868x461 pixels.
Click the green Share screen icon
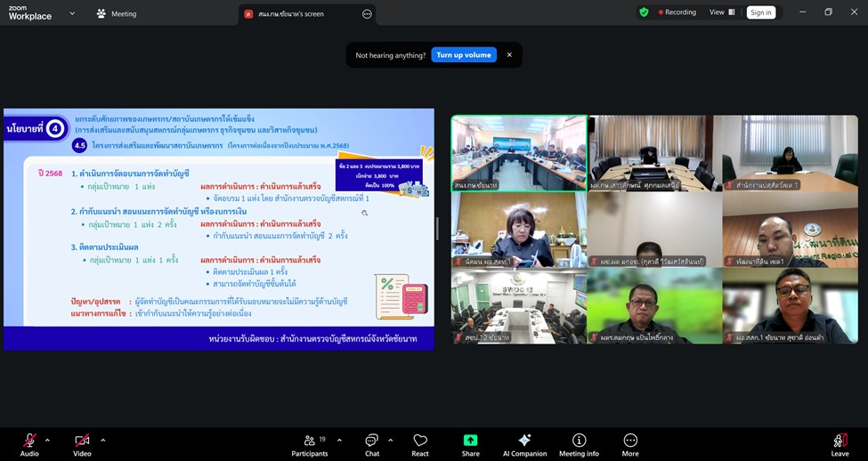(471, 441)
